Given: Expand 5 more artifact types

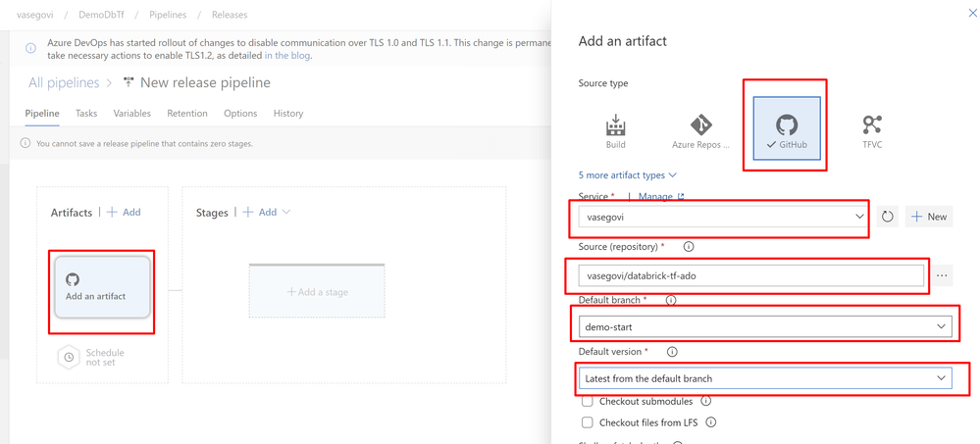Looking at the screenshot, I should point(628,175).
